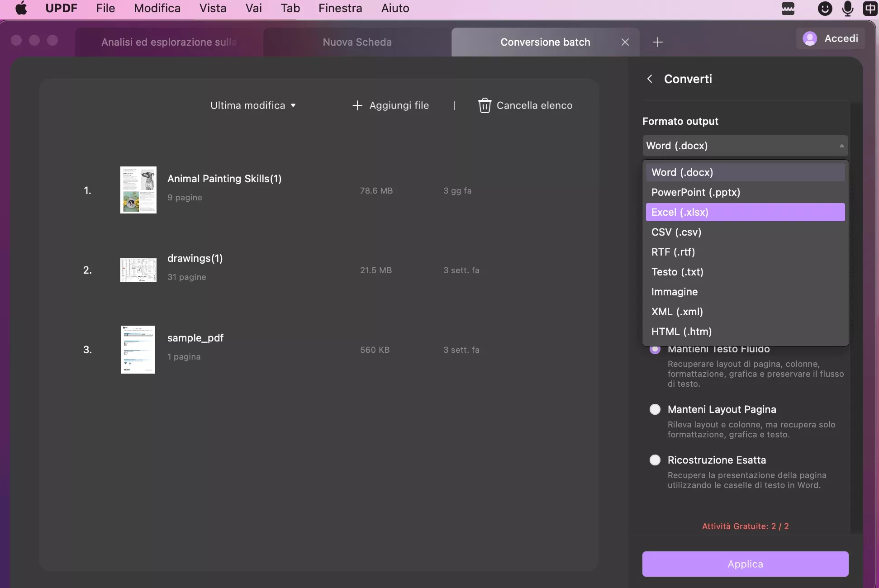879x588 pixels.
Task: Open the Tab menu
Action: pos(290,8)
